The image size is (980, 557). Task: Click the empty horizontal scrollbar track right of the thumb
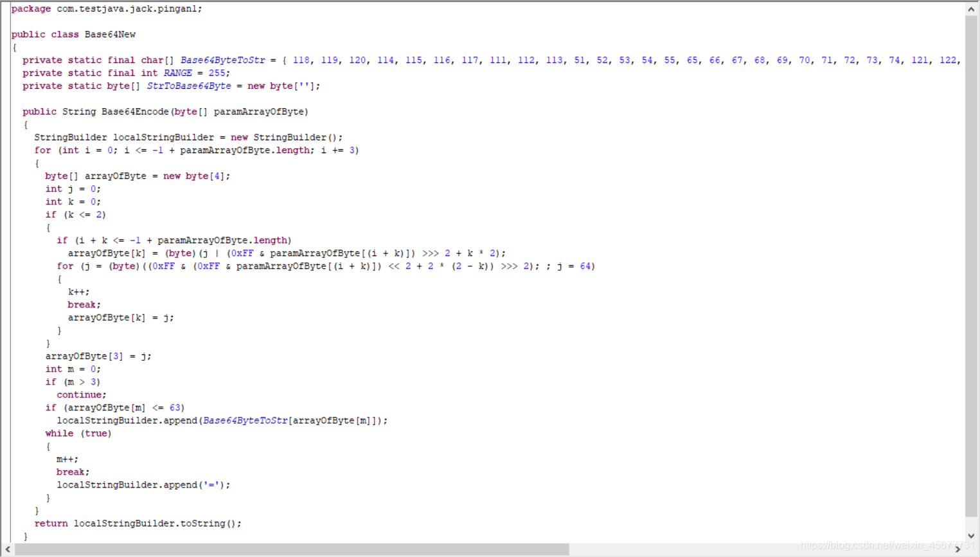pos(760,549)
